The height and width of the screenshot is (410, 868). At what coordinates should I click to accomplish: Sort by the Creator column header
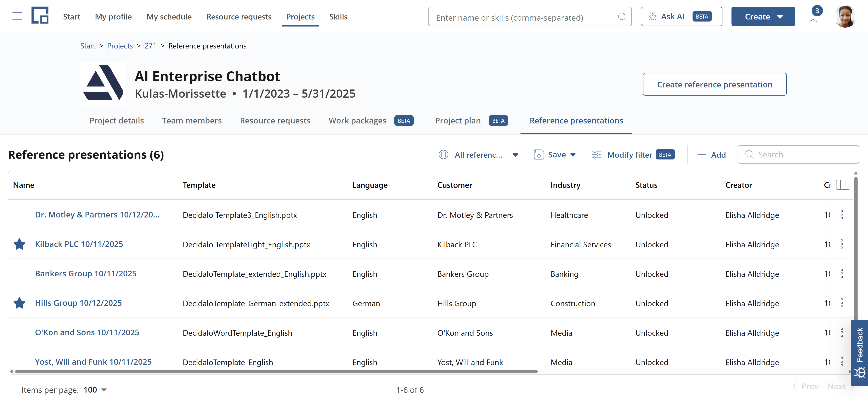tap(739, 185)
